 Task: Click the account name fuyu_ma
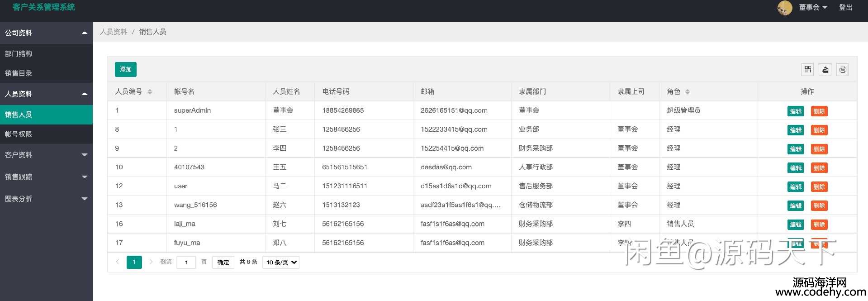187,243
